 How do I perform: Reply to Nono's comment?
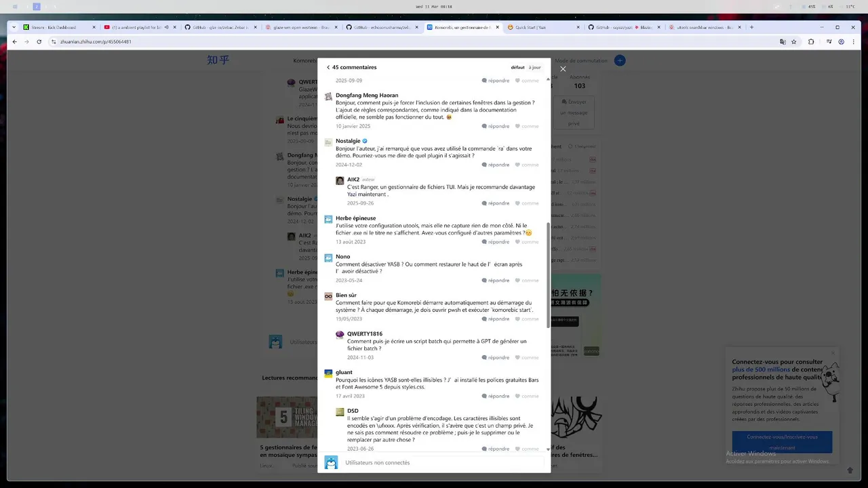[496, 281]
